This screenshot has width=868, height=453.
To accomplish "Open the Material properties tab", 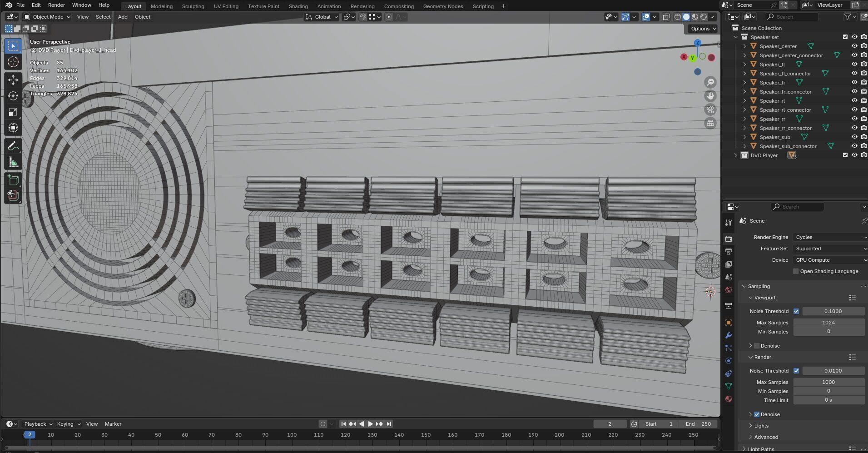I will click(x=729, y=399).
